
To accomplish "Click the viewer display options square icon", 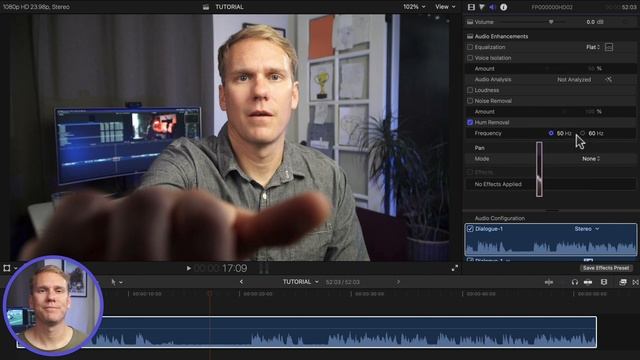I will click(7, 268).
